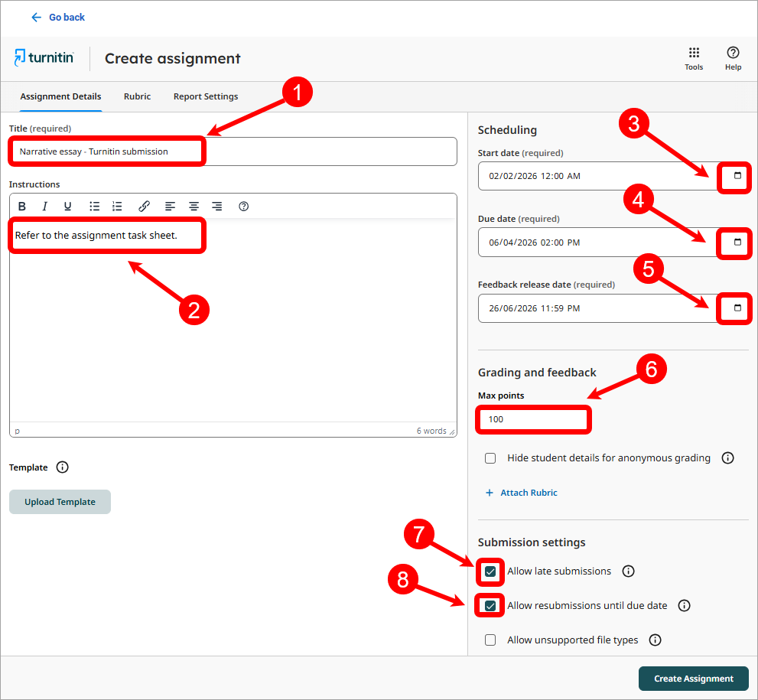Enable Hide student details for anonymous grading
The width and height of the screenshot is (758, 700).
click(x=490, y=458)
